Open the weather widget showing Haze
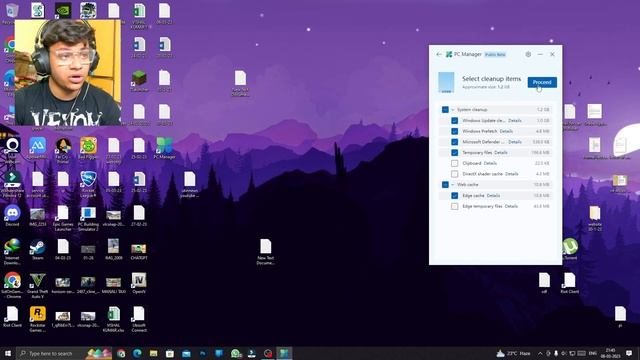 [513, 353]
